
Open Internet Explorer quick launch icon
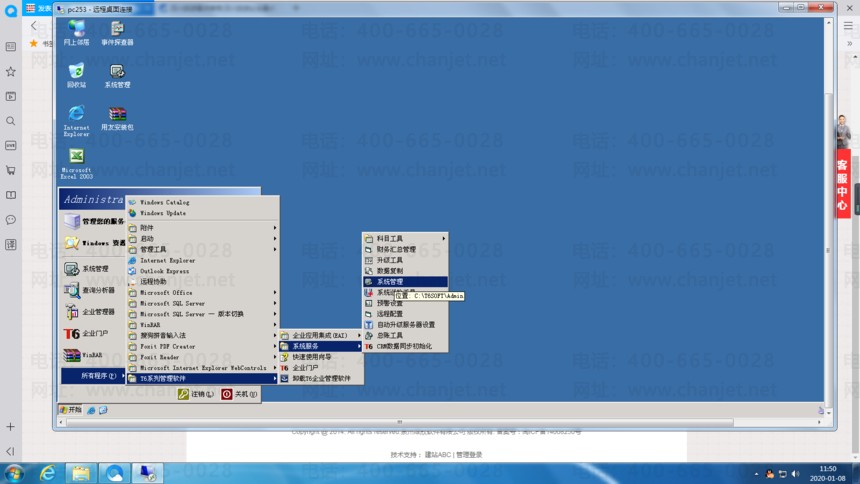pyautogui.click(x=91, y=410)
